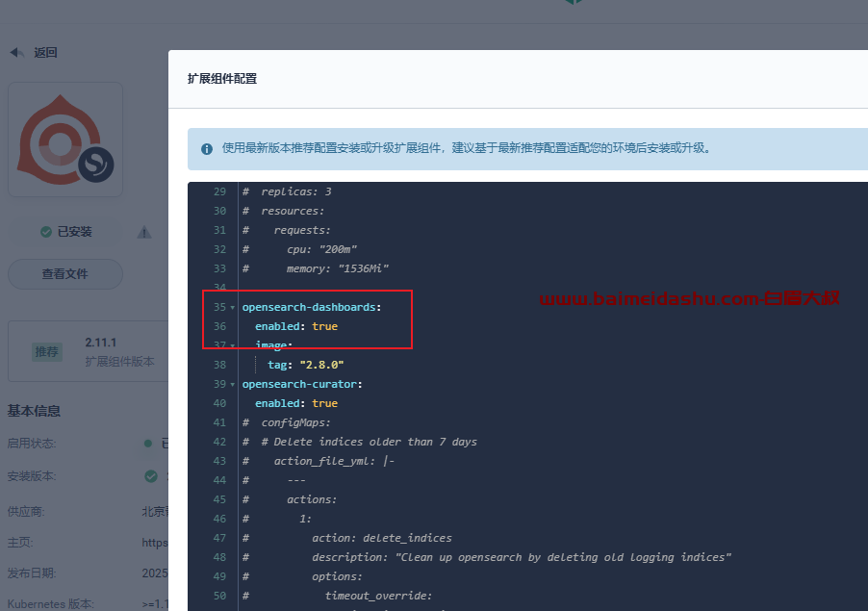This screenshot has height=611, width=868.
Task: Click the commented 'replicas: 3' line
Action: pyautogui.click(x=288, y=191)
